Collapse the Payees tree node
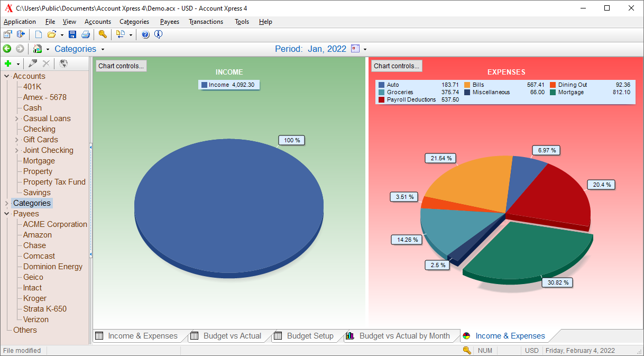The width and height of the screenshot is (644, 356). pyautogui.click(x=7, y=214)
